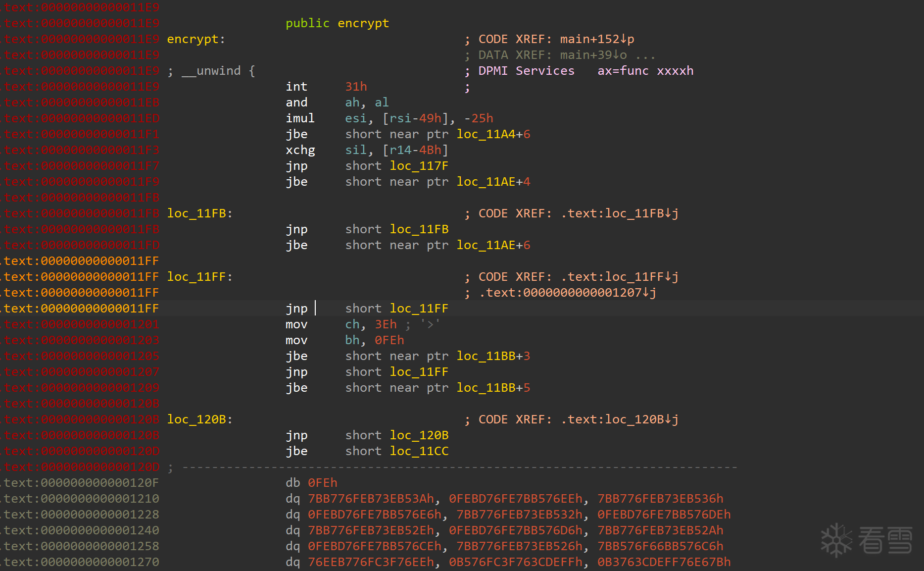This screenshot has height=571, width=924.
Task: Select the "xchg" mnemonic
Action: coord(300,150)
